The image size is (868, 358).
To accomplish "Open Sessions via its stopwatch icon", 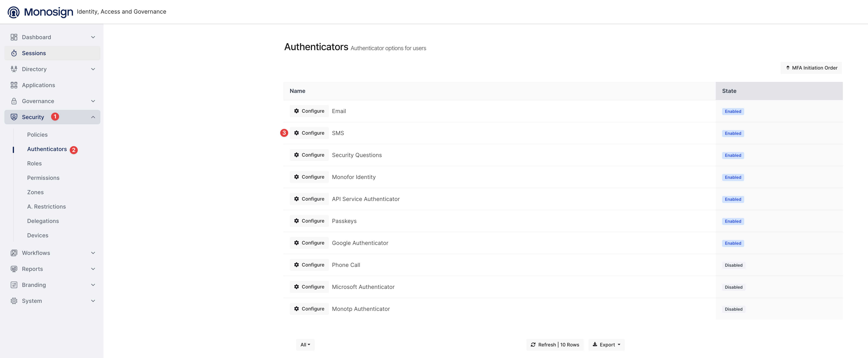I will [x=14, y=53].
